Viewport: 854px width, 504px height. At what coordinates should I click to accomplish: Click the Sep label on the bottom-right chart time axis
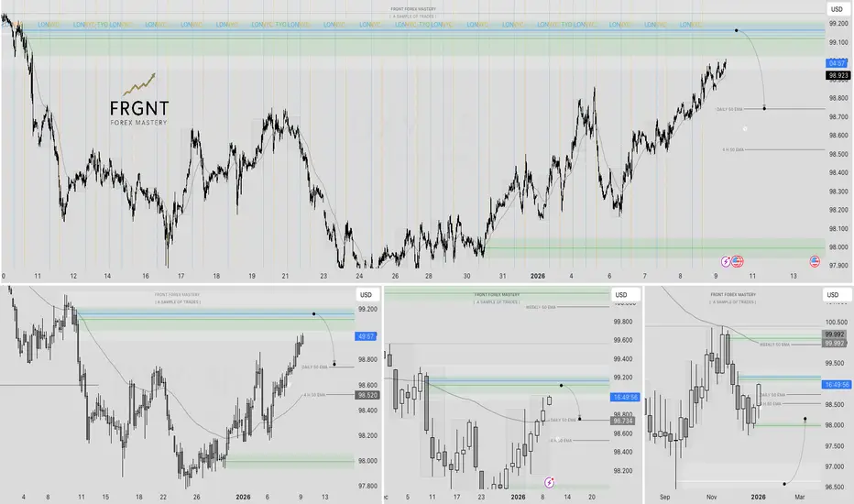click(665, 497)
